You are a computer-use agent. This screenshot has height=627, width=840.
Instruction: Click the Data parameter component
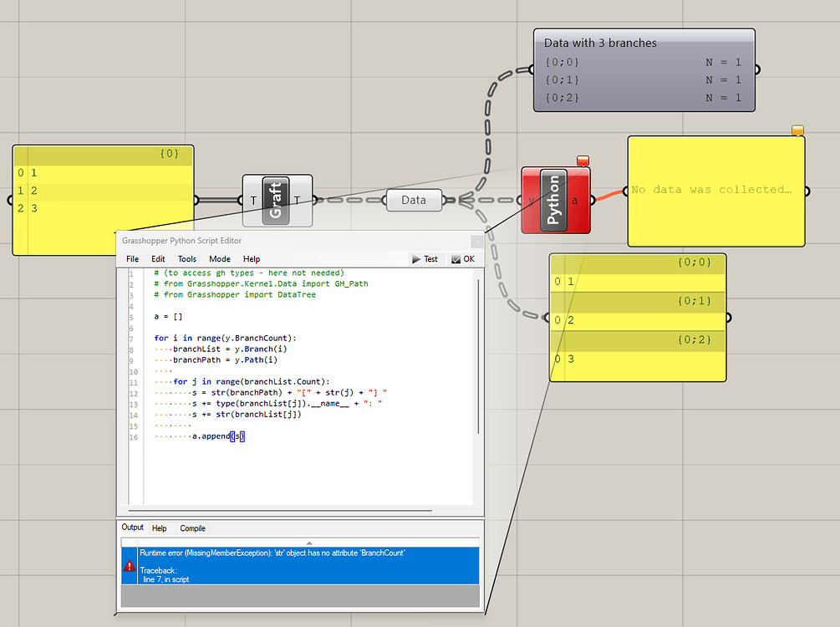pos(414,201)
